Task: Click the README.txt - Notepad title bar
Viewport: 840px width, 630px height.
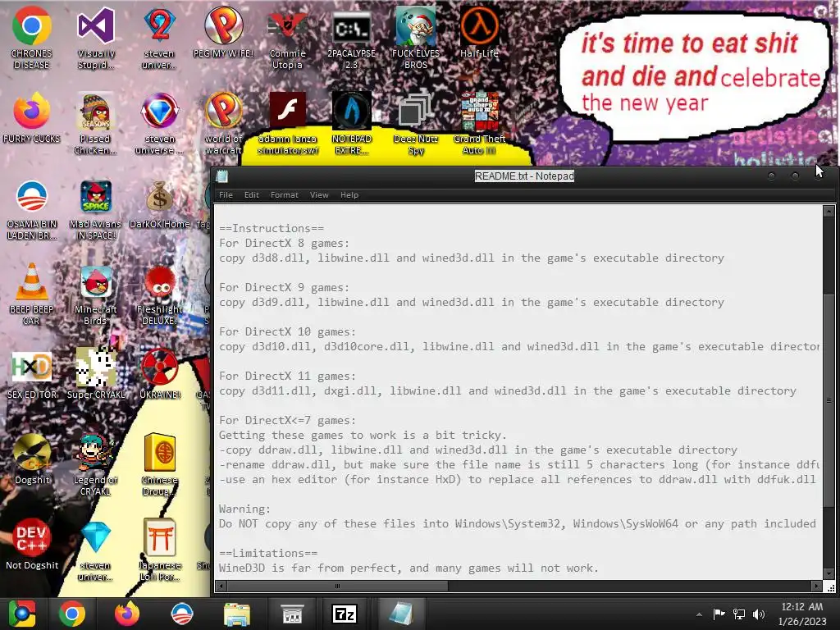Action: pos(524,176)
